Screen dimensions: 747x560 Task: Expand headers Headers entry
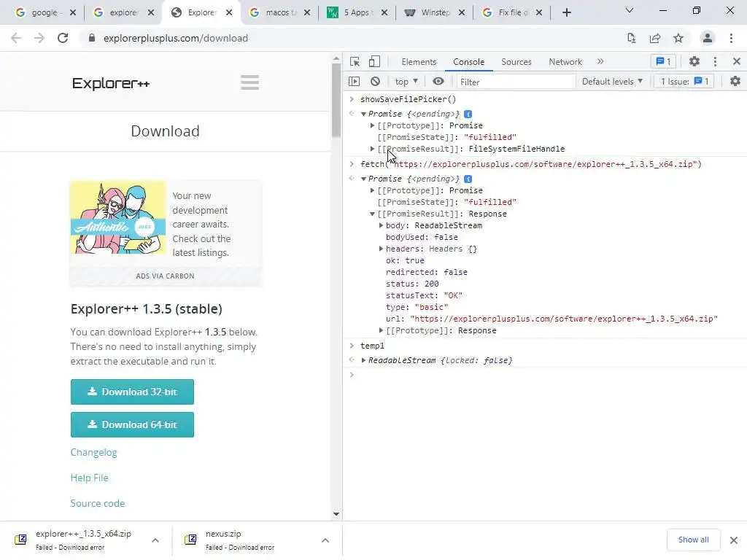coord(381,249)
